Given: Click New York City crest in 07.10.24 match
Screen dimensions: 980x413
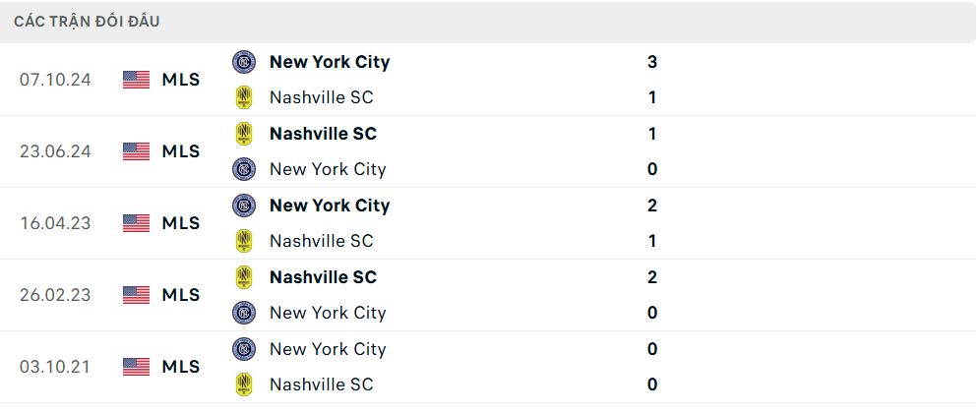Looking at the screenshot, I should (x=244, y=62).
